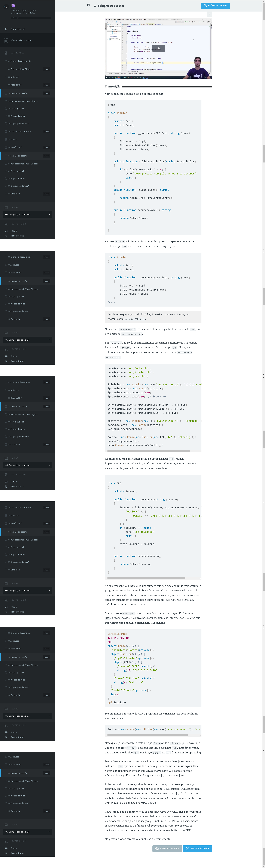Image resolution: width=265 pixels, height=868 pixels.
Task: Click the course logo icon
Action: pos(13,6)
